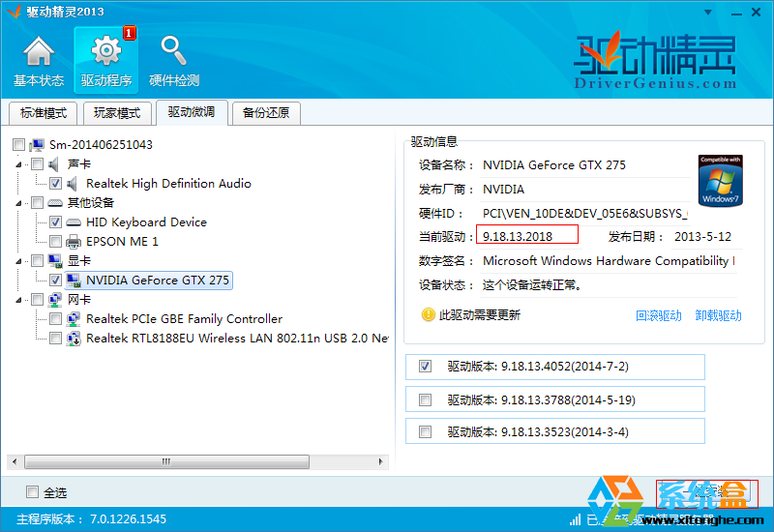Screen dimensions: 774x532
Task: Click the Windows 7 compatible logo
Action: point(721,181)
